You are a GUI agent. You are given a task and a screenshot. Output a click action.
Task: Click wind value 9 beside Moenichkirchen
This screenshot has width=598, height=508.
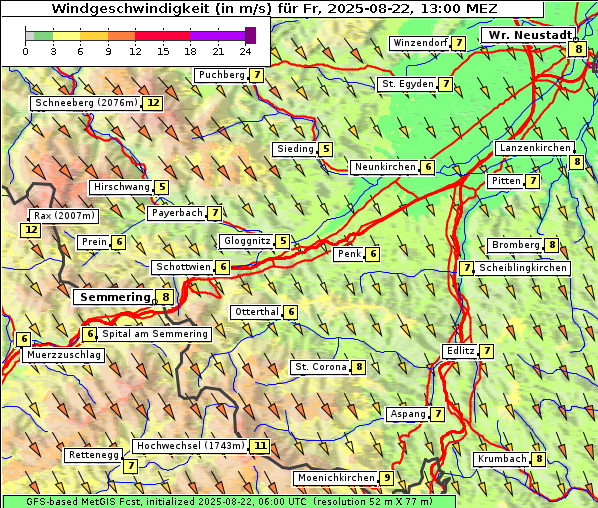386,478
